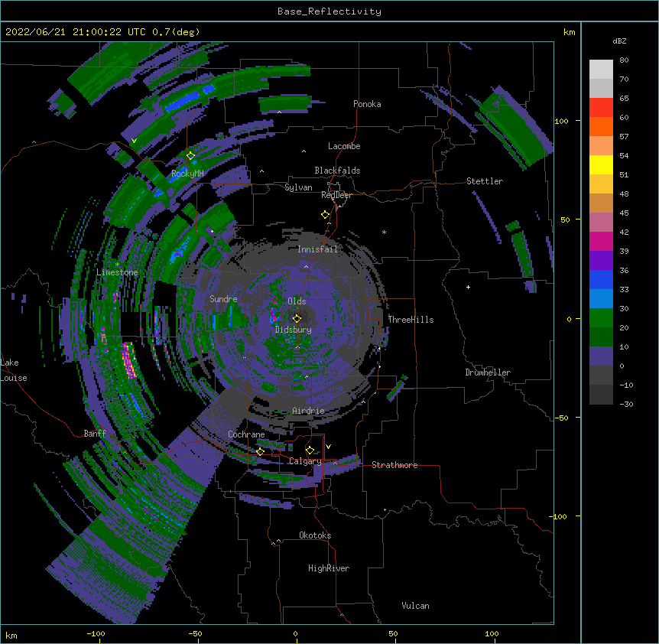659x644 pixels.
Task: Choose the magenta 42–39 dBZ legend swatch
Action: click(601, 241)
